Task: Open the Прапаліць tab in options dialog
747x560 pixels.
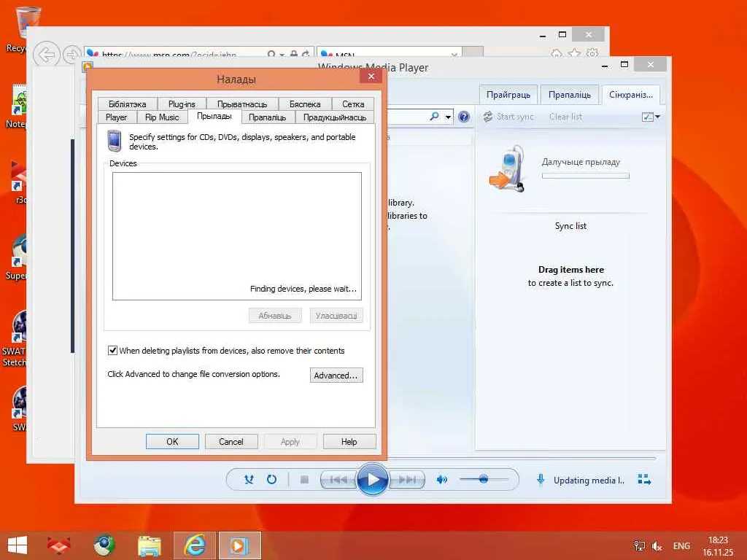Action: coord(267,117)
